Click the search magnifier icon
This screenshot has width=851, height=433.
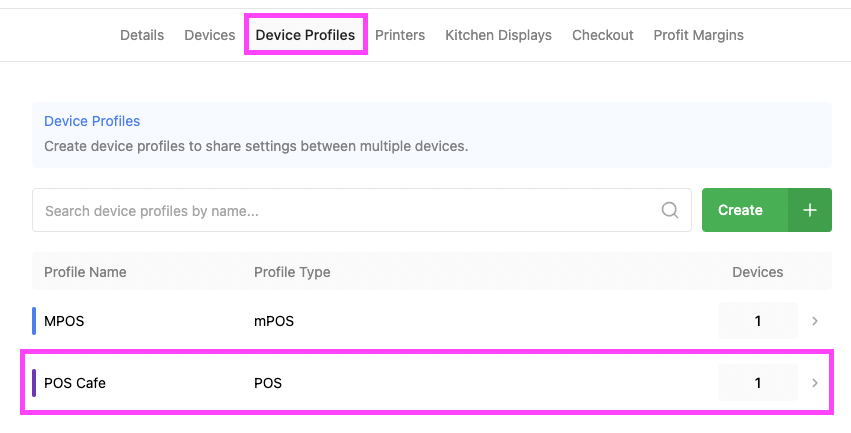(x=670, y=211)
